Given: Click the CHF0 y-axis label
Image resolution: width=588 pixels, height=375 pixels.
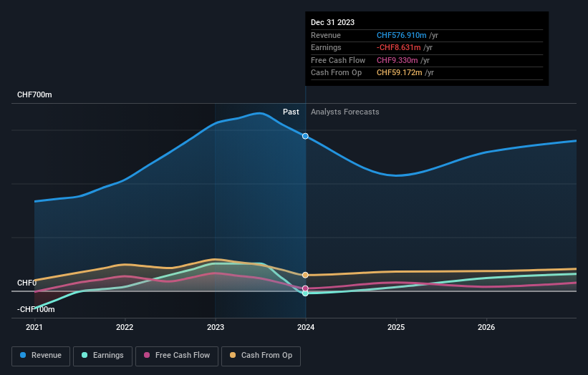Looking at the screenshot, I should [26, 283].
